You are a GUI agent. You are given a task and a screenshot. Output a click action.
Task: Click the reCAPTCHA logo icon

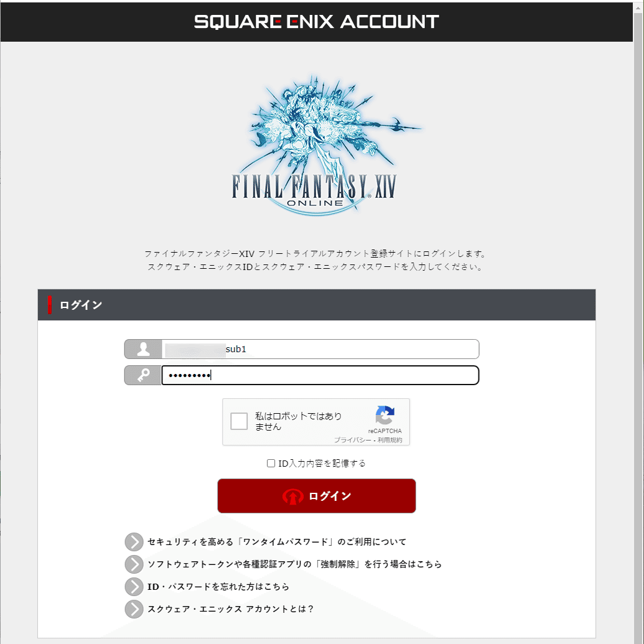point(385,415)
